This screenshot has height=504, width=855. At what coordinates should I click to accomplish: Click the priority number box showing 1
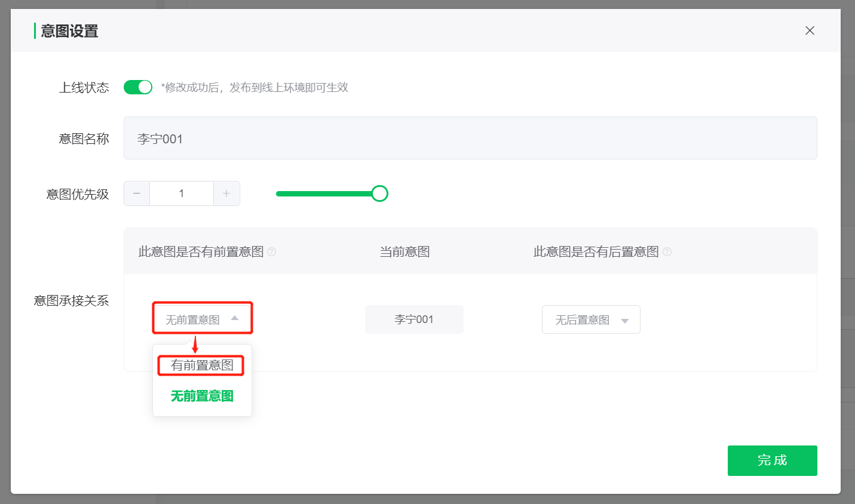pyautogui.click(x=182, y=193)
